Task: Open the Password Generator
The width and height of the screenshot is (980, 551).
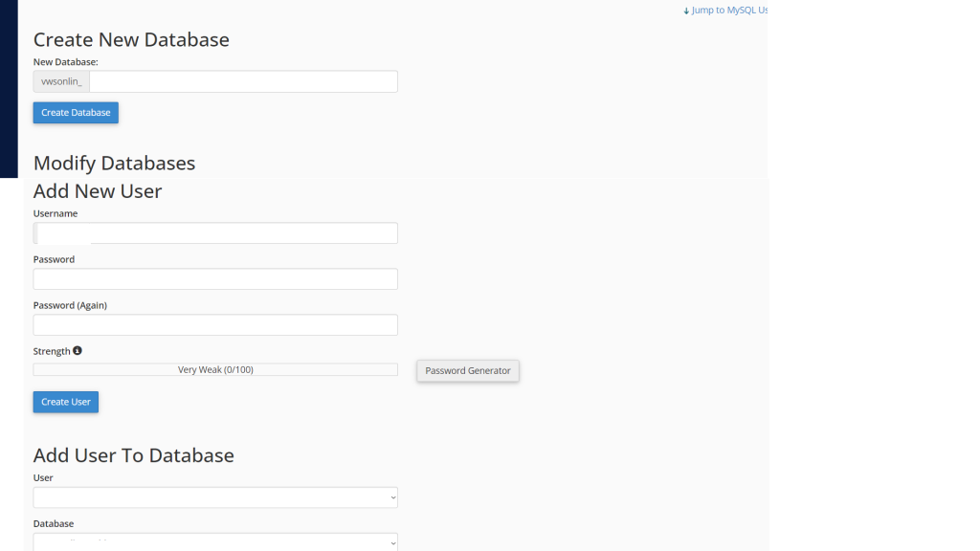Action: click(468, 370)
